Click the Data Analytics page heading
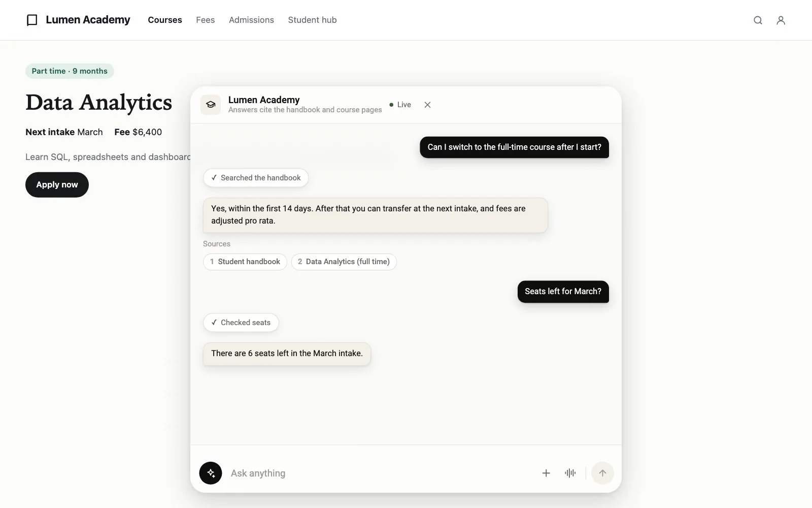This screenshot has height=508, width=812. point(99,102)
